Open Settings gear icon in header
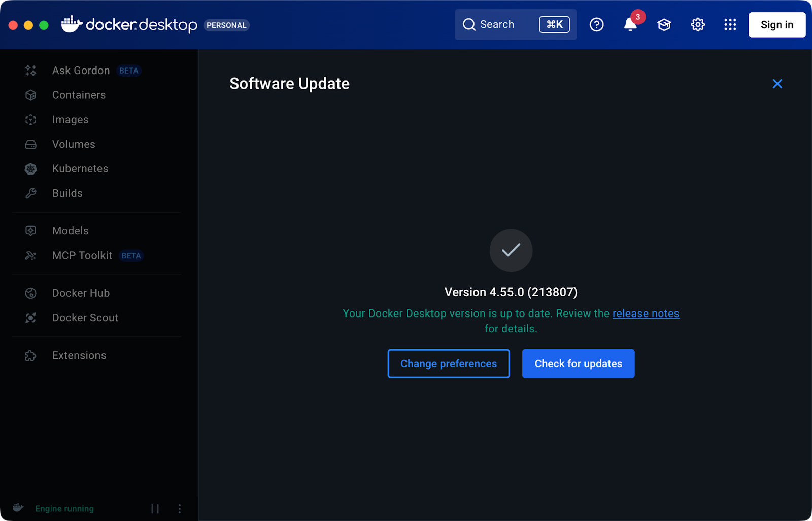This screenshot has height=521, width=812. tap(698, 24)
